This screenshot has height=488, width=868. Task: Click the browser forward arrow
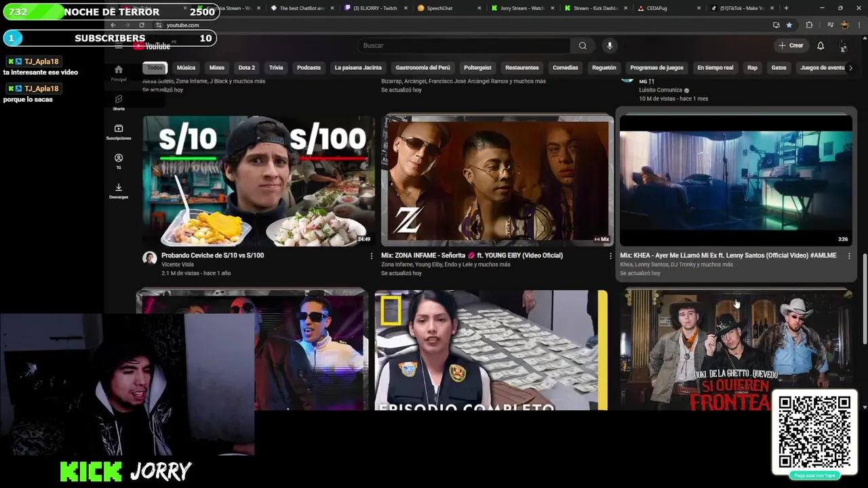(127, 25)
